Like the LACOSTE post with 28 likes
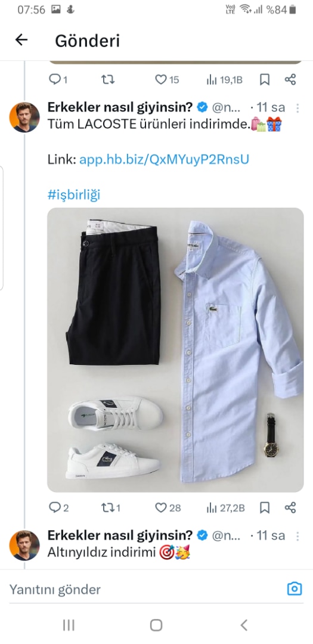Viewport: 313px width, 644px height. click(x=168, y=508)
